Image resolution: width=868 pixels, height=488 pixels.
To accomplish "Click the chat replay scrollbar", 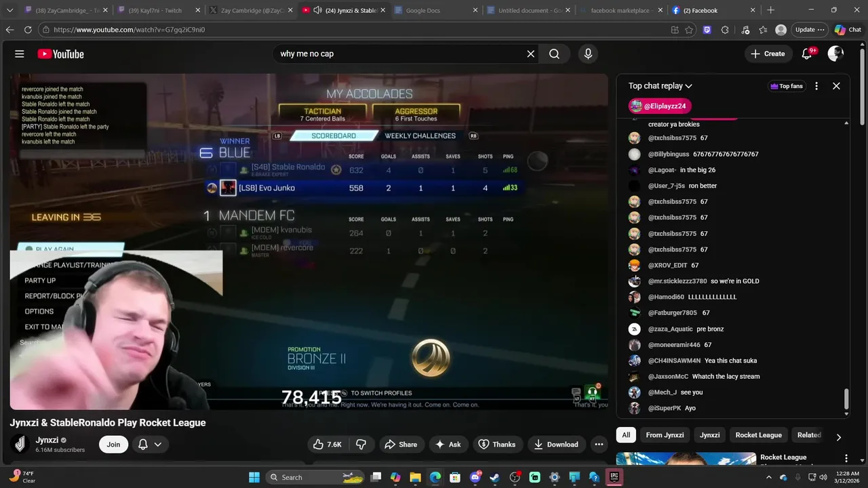I will pos(846,400).
